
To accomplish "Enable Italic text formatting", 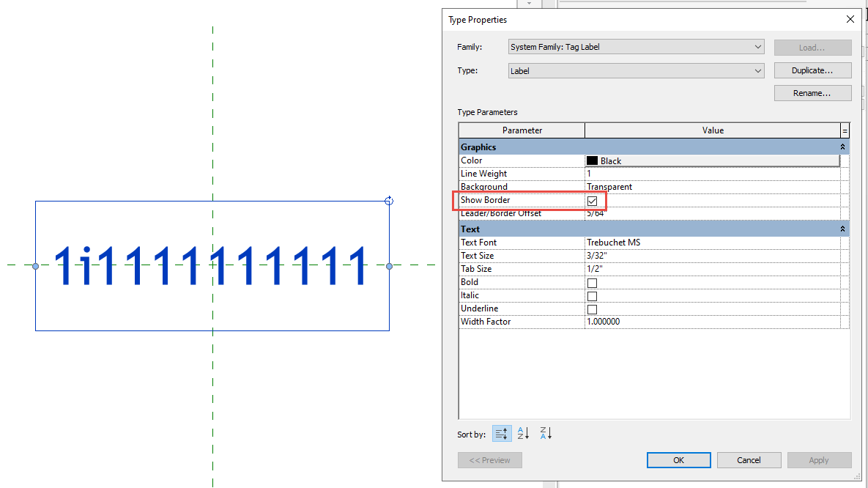I will point(592,295).
